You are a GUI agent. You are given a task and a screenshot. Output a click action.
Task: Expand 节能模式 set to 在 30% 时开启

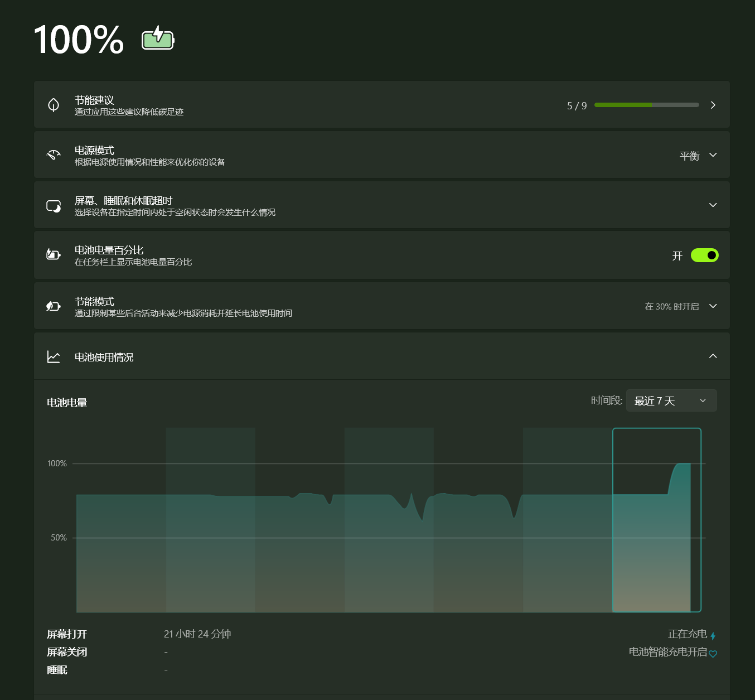click(x=713, y=306)
